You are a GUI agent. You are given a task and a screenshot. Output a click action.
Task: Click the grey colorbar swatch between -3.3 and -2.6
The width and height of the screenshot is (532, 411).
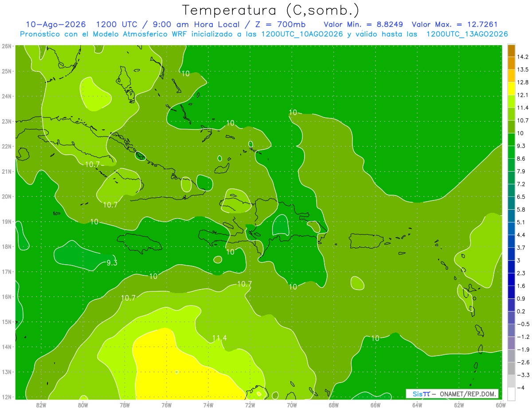(x=511, y=368)
